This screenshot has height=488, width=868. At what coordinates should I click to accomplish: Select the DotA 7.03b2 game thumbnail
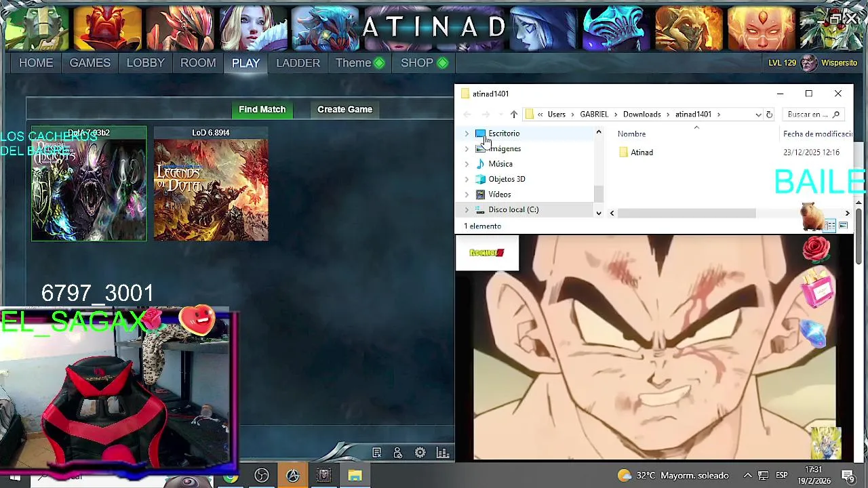pyautogui.click(x=89, y=184)
